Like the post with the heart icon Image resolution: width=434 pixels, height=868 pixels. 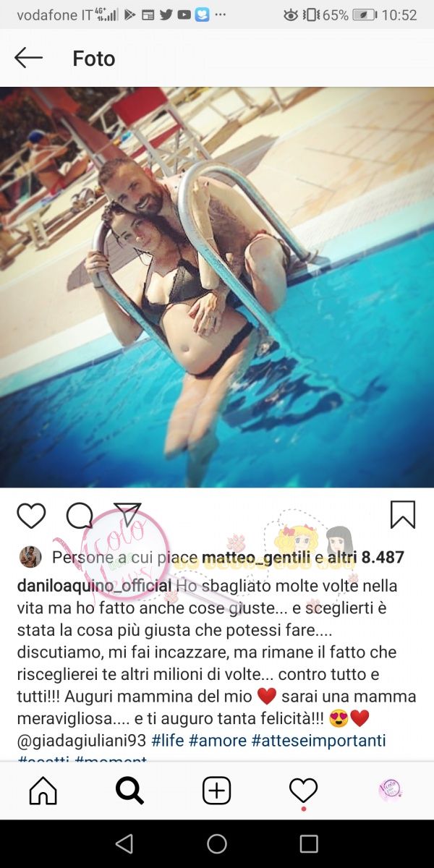(31, 516)
